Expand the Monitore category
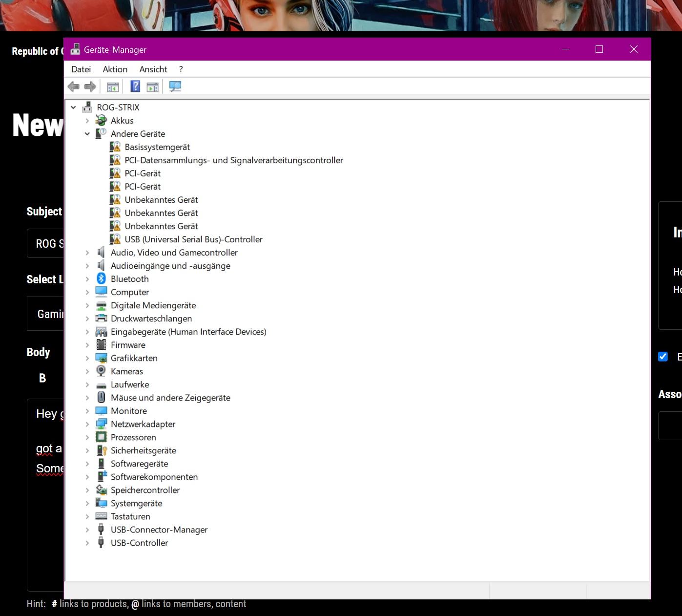682x616 pixels. click(x=87, y=410)
